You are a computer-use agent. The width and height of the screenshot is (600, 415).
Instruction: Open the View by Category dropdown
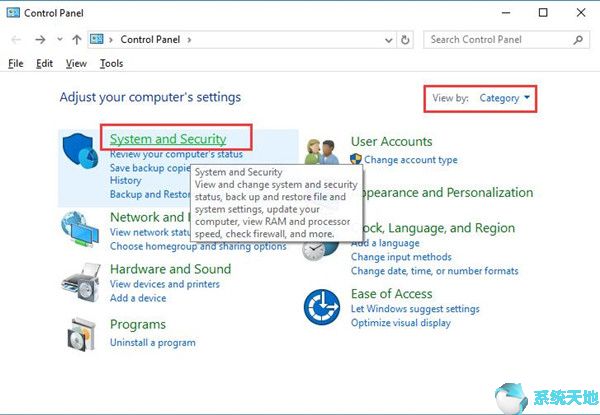coord(505,98)
